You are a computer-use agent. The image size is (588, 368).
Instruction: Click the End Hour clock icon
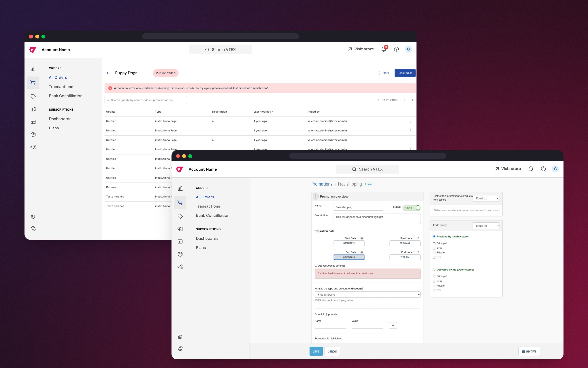[x=418, y=252]
